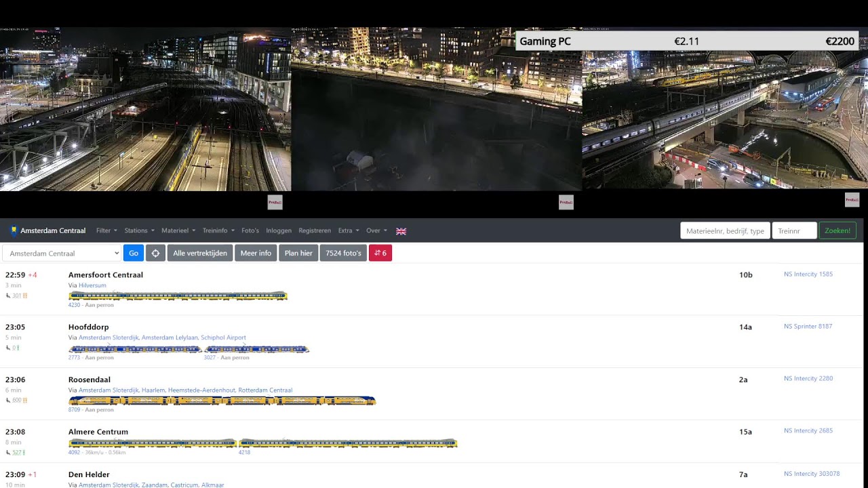
Task: Click platform 15a for Almere Centrum
Action: (745, 432)
